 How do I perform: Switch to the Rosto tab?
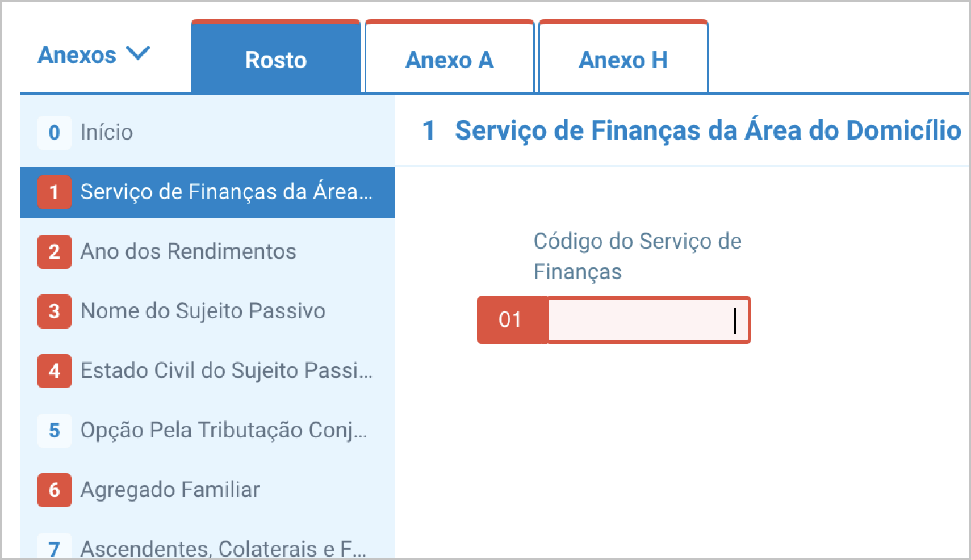[276, 60]
